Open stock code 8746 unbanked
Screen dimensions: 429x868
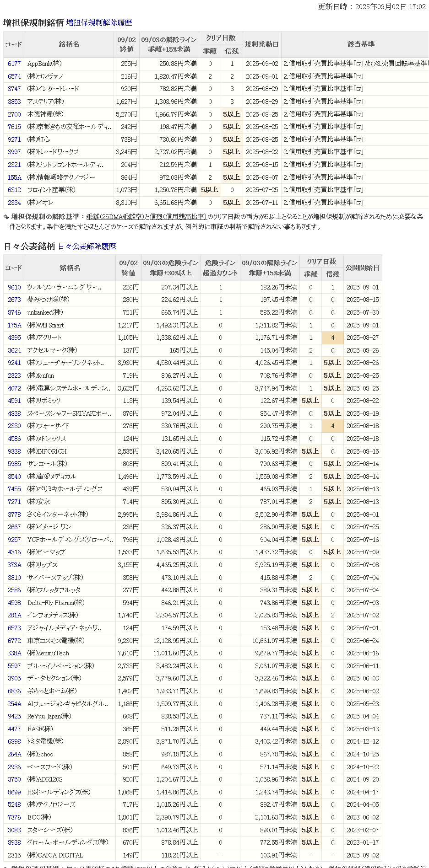[x=14, y=312]
